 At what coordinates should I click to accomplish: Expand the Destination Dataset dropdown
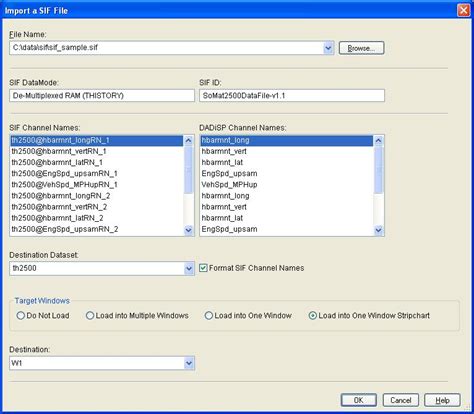click(x=189, y=268)
